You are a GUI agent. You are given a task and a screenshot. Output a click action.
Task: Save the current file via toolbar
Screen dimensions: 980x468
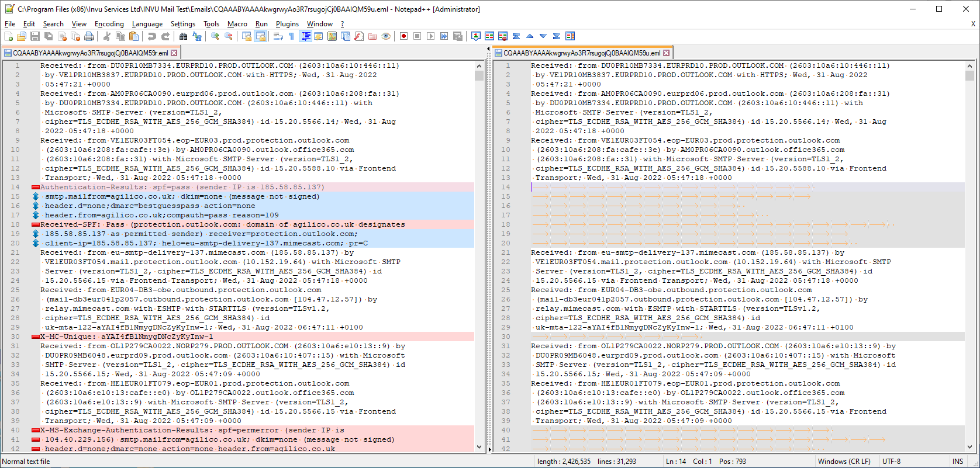click(x=35, y=36)
